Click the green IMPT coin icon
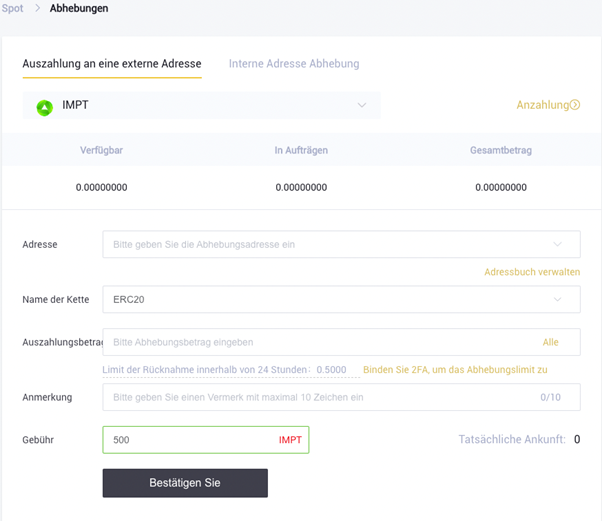The width and height of the screenshot is (602, 521). [44, 106]
